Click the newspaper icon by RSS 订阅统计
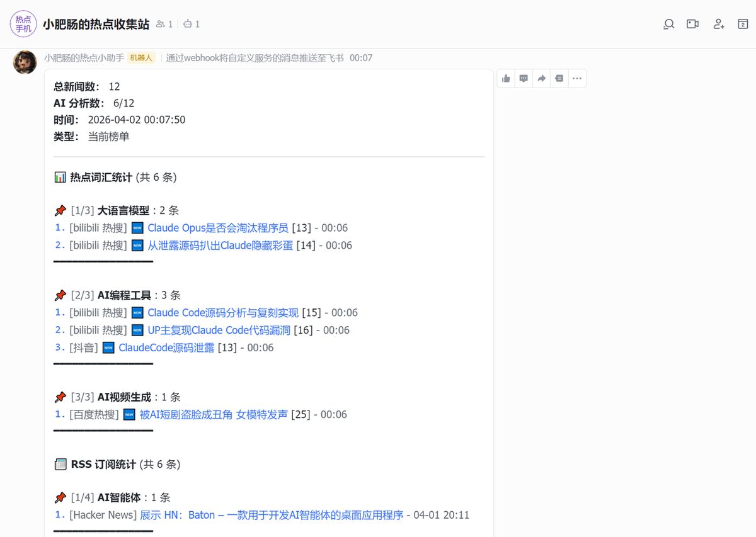Image resolution: width=756 pixels, height=537 pixels. click(x=60, y=465)
